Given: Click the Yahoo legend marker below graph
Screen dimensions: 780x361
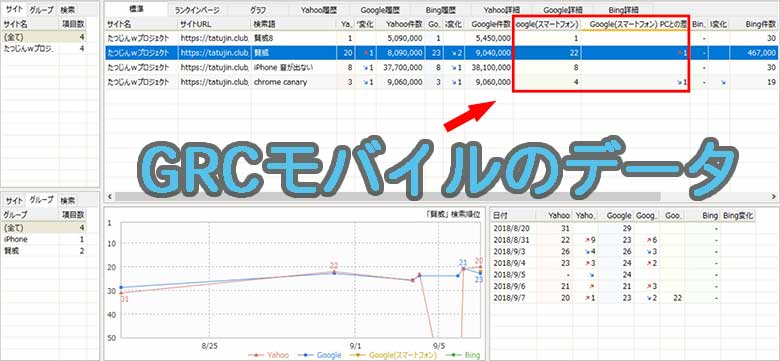Looking at the screenshot, I should pyautogui.click(x=256, y=355).
